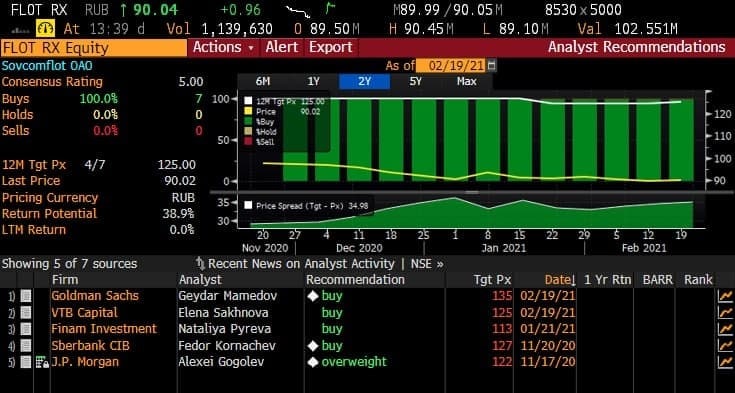735x393 pixels.
Task: Sort by Recommendation column header
Action: point(355,280)
